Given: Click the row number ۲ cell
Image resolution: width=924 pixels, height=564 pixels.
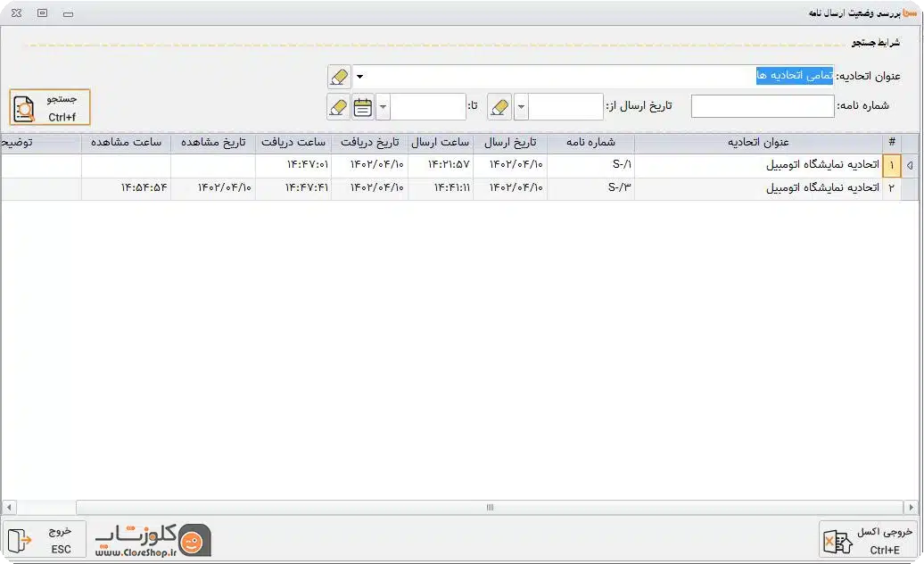Looking at the screenshot, I should tap(892, 188).
